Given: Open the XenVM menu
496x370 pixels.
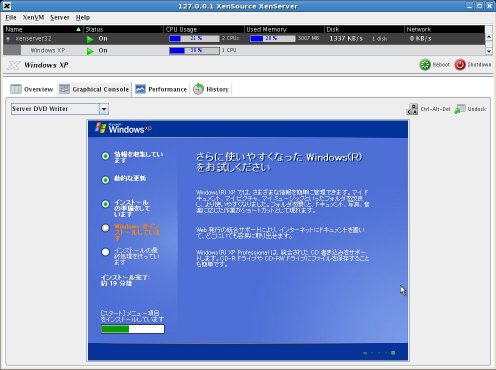Looking at the screenshot, I should (33, 17).
